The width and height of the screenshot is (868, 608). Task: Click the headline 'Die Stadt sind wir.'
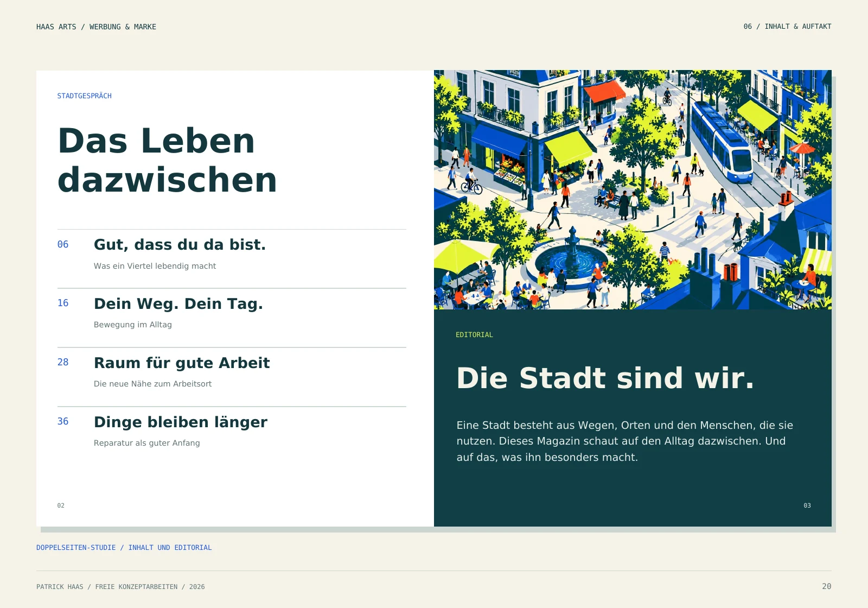click(x=605, y=378)
